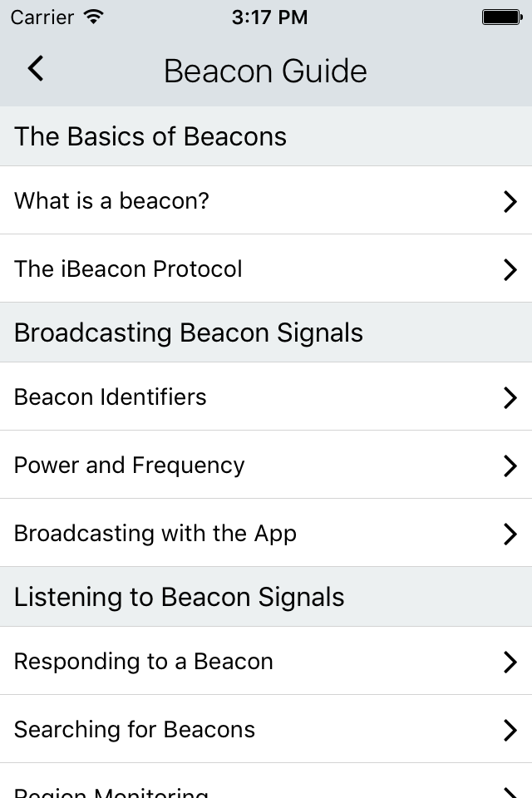Tap 'The Basics of Beacons' section header
The width and height of the screenshot is (532, 798).
click(266, 135)
